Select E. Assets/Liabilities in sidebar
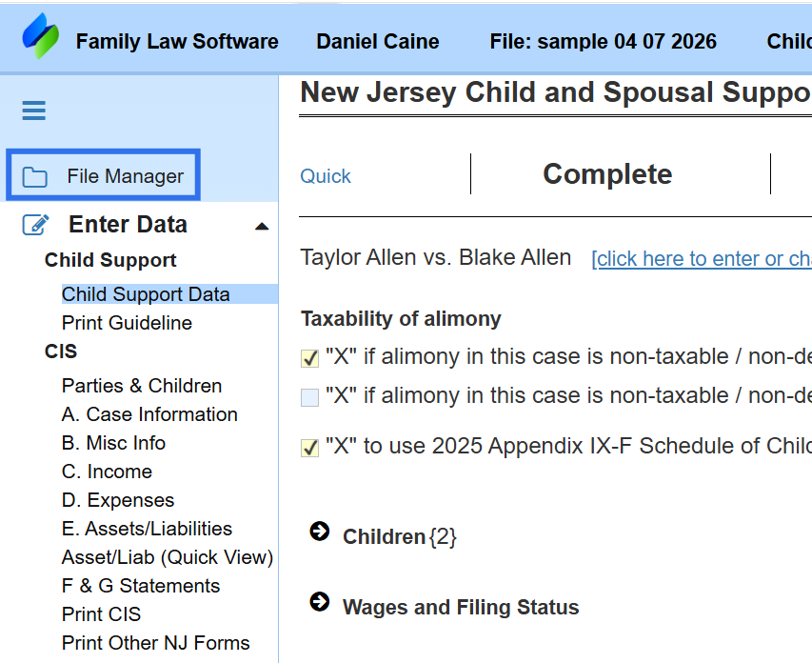This screenshot has height=663, width=812. click(x=147, y=529)
